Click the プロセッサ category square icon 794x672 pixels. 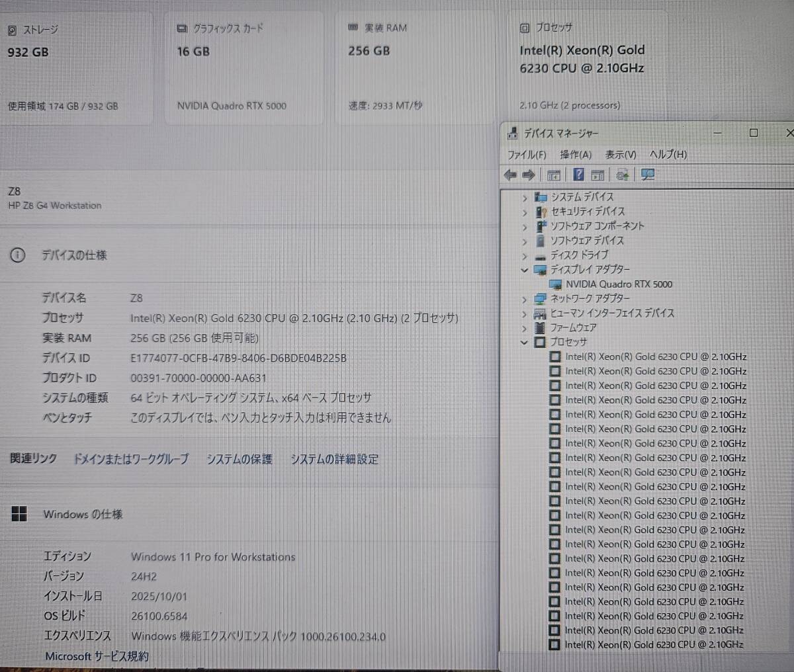pos(540,342)
